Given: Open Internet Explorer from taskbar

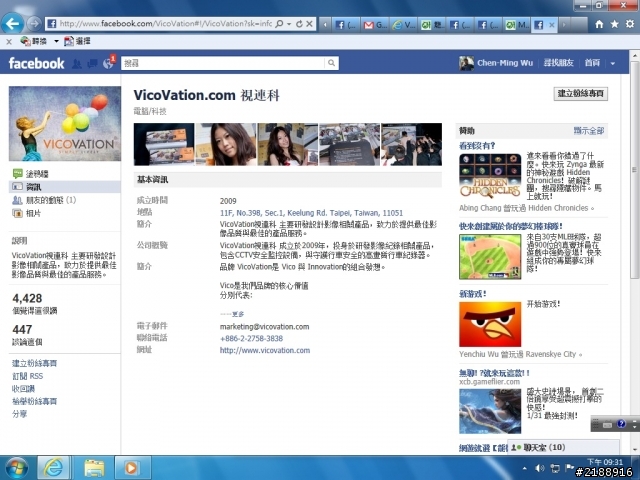Looking at the screenshot, I should (x=54, y=468).
